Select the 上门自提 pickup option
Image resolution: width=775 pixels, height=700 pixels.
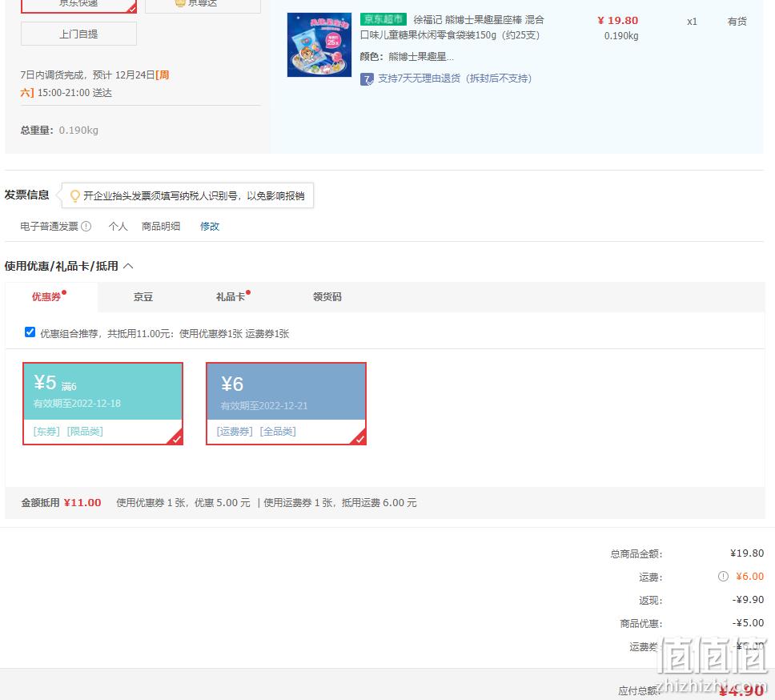pos(78,34)
